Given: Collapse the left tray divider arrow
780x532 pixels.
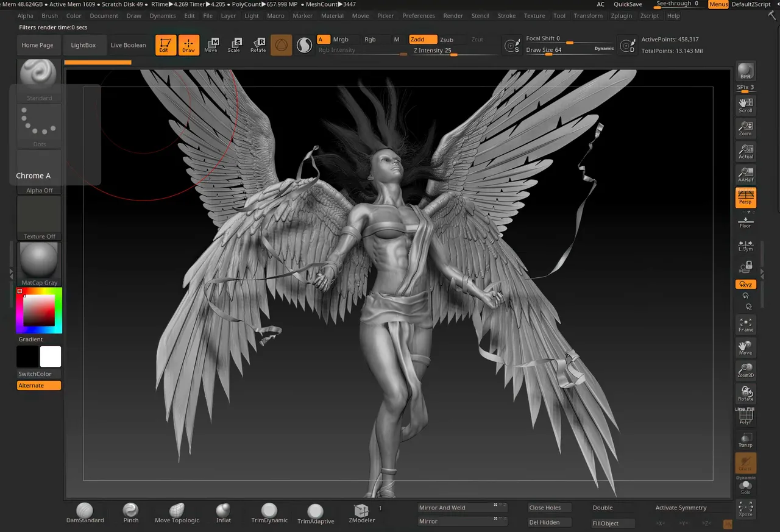Looking at the screenshot, I should pos(11,274).
